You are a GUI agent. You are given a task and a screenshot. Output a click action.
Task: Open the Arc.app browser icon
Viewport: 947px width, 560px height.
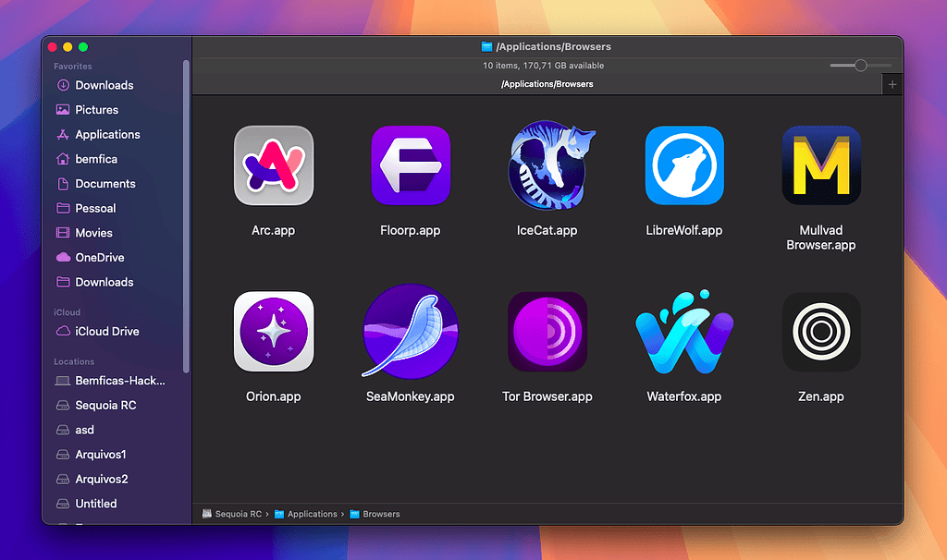point(273,165)
